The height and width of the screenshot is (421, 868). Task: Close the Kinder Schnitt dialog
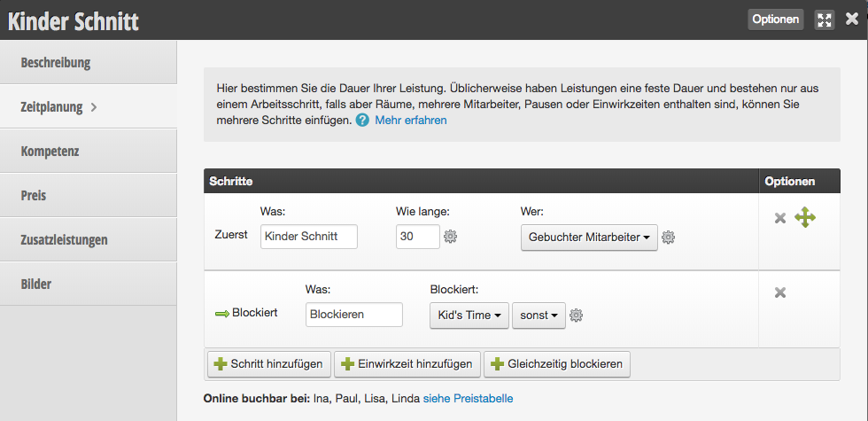click(x=852, y=19)
